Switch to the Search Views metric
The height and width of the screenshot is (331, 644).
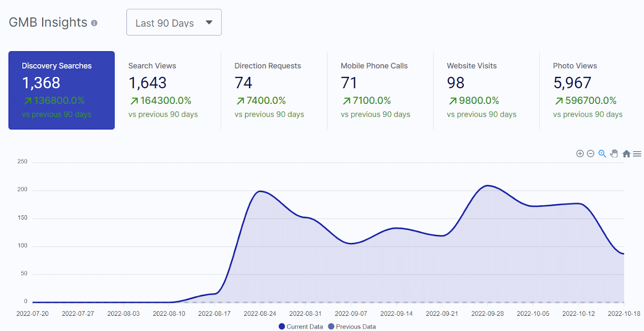(168, 90)
